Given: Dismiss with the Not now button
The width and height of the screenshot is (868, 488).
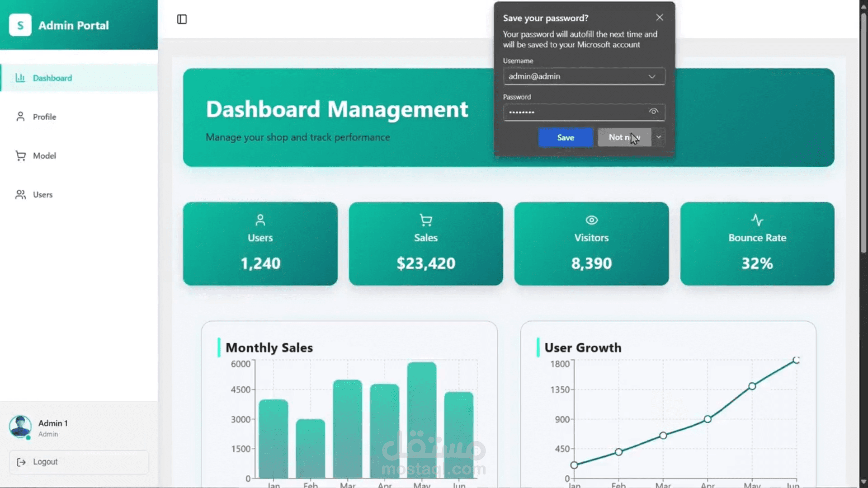Looking at the screenshot, I should point(624,137).
